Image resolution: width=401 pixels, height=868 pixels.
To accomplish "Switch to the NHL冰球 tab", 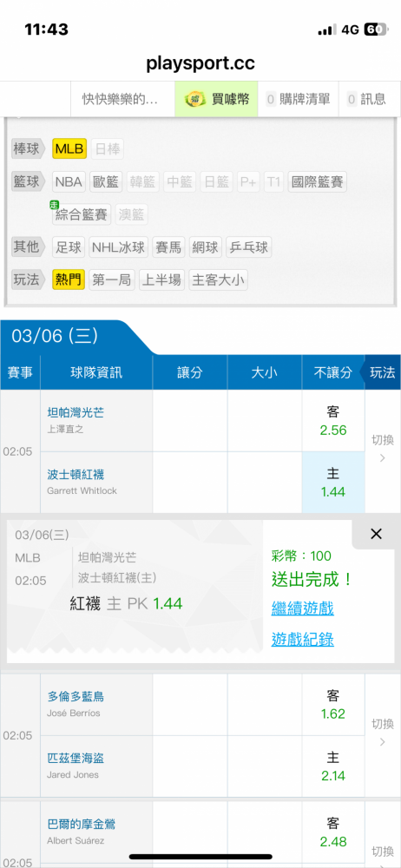I will [119, 247].
